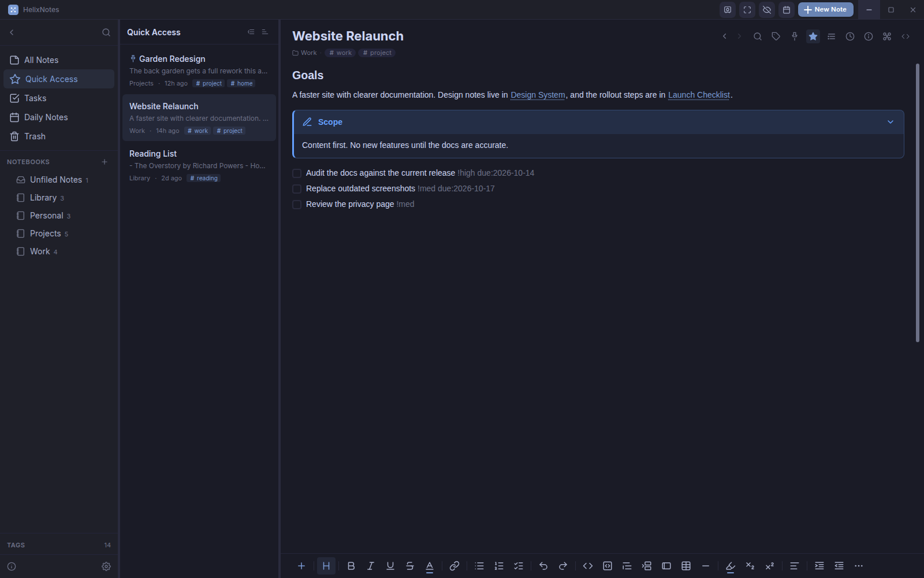Open the Work notebook
The height and width of the screenshot is (578, 924).
coord(59,251)
